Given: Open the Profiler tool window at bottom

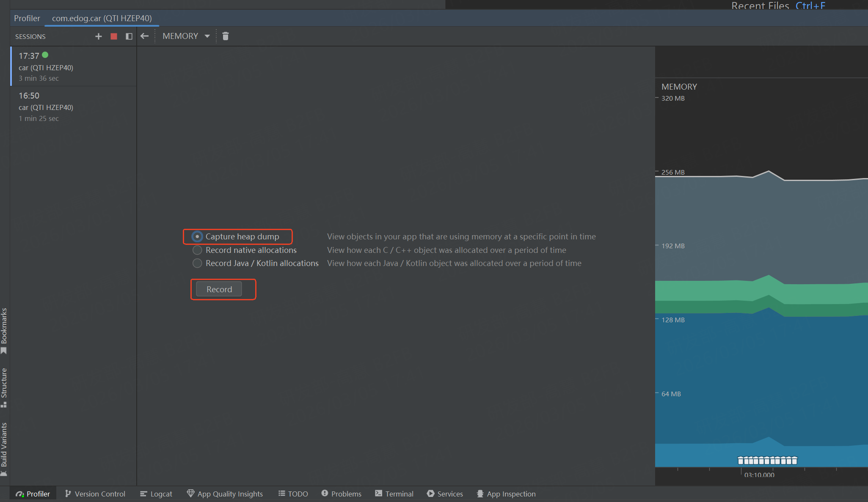Looking at the screenshot, I should (x=33, y=494).
